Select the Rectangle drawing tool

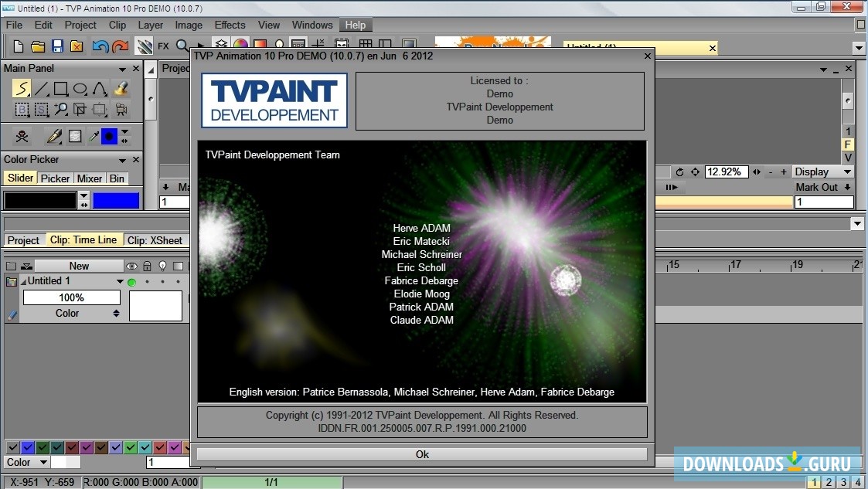(x=62, y=87)
